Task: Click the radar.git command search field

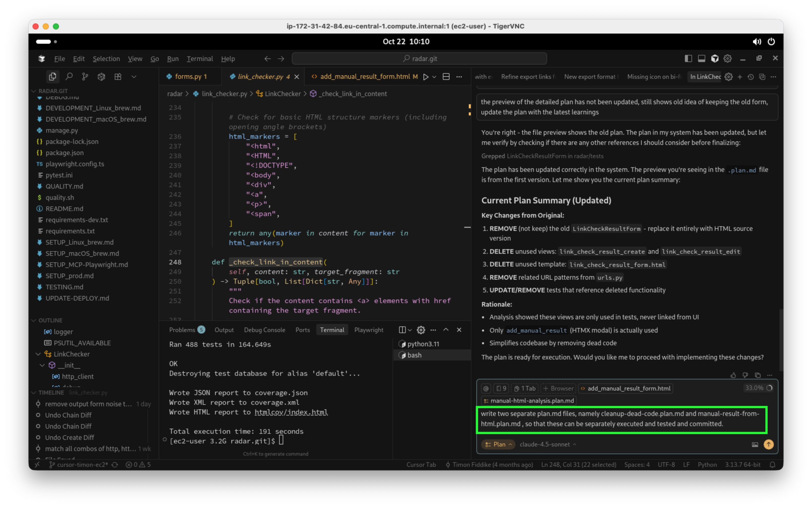Action: 419,58
